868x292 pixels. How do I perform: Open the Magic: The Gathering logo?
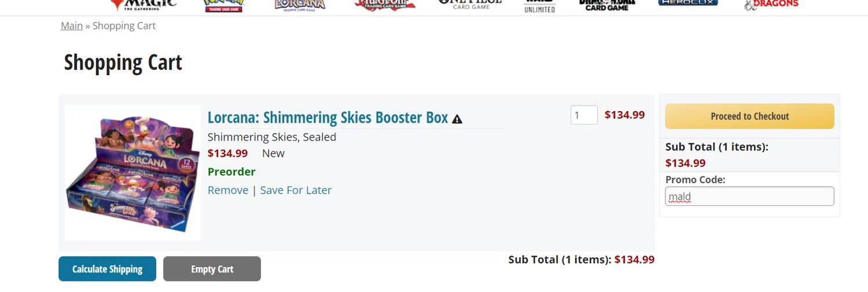(x=144, y=5)
